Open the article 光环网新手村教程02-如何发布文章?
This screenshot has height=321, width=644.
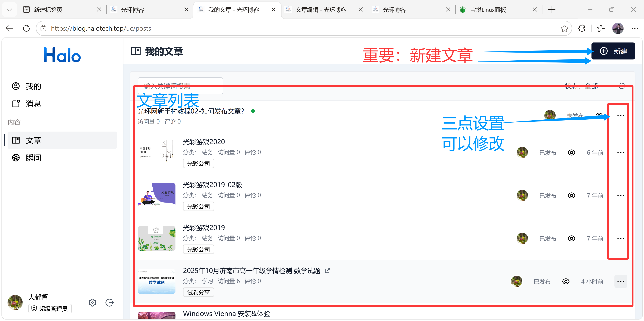[191, 111]
